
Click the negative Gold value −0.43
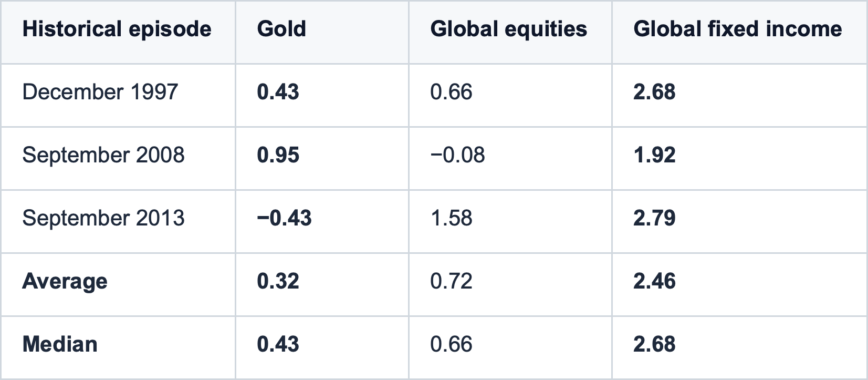tap(284, 218)
